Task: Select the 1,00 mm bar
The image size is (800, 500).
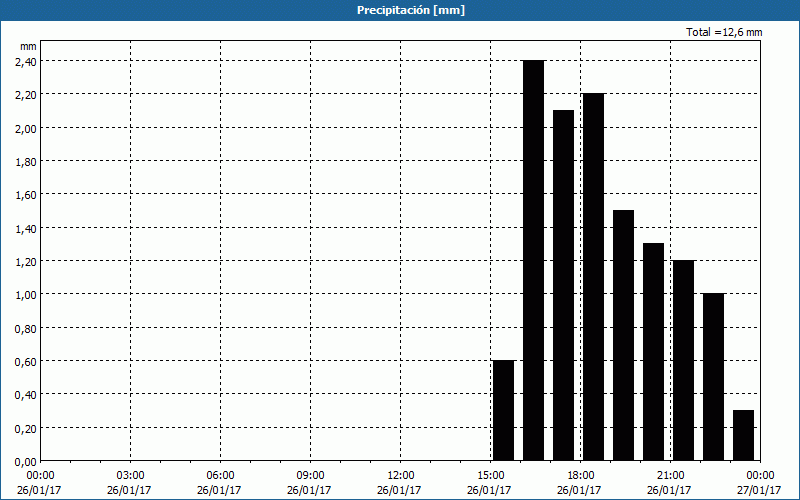Action: pos(714,377)
